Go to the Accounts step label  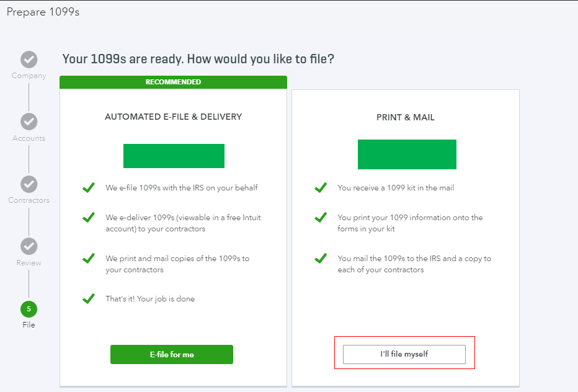(x=29, y=138)
